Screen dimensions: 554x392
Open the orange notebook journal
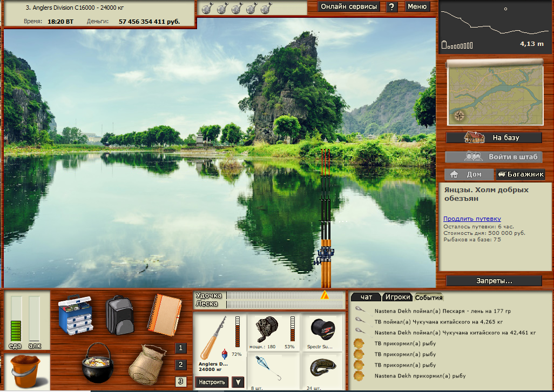165,315
